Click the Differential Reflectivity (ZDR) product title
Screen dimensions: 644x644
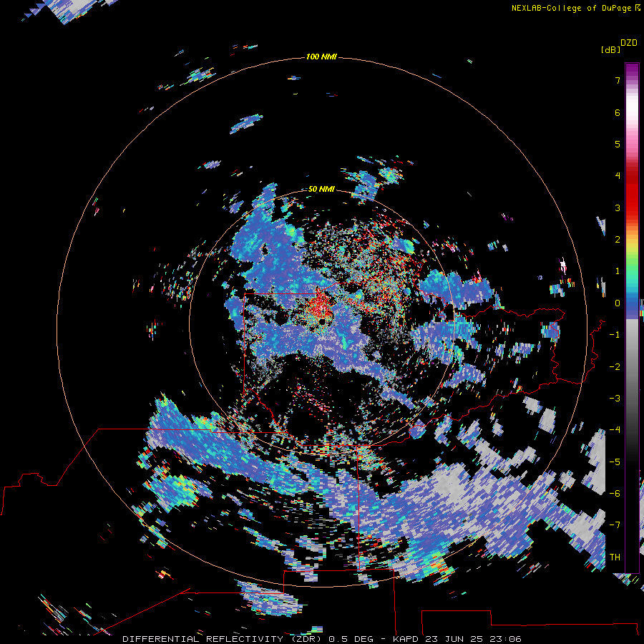(222, 639)
